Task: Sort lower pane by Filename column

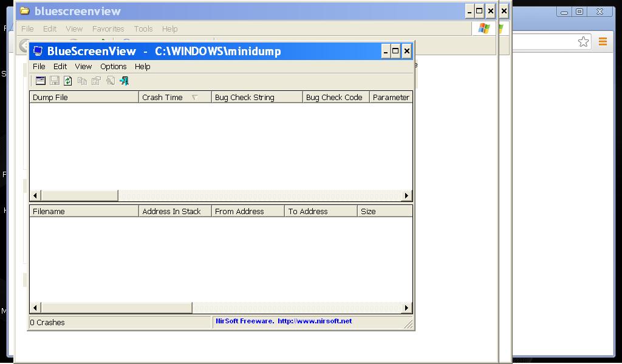Action: pos(84,211)
